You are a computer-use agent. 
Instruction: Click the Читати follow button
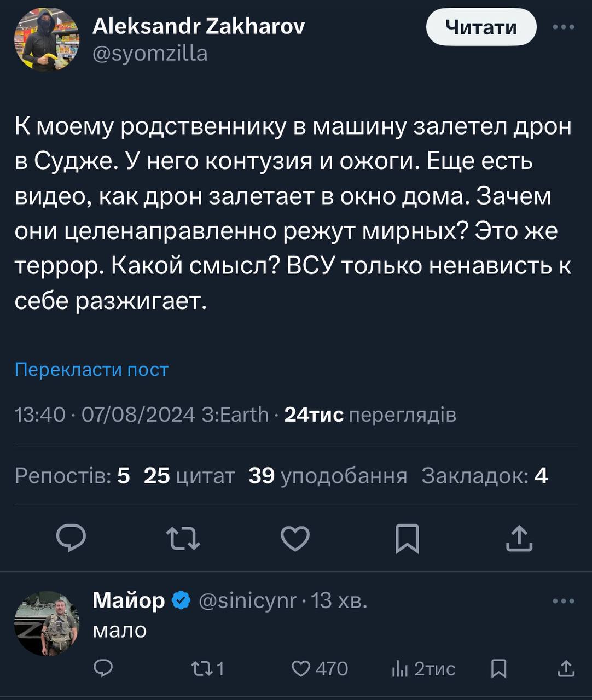click(x=481, y=27)
